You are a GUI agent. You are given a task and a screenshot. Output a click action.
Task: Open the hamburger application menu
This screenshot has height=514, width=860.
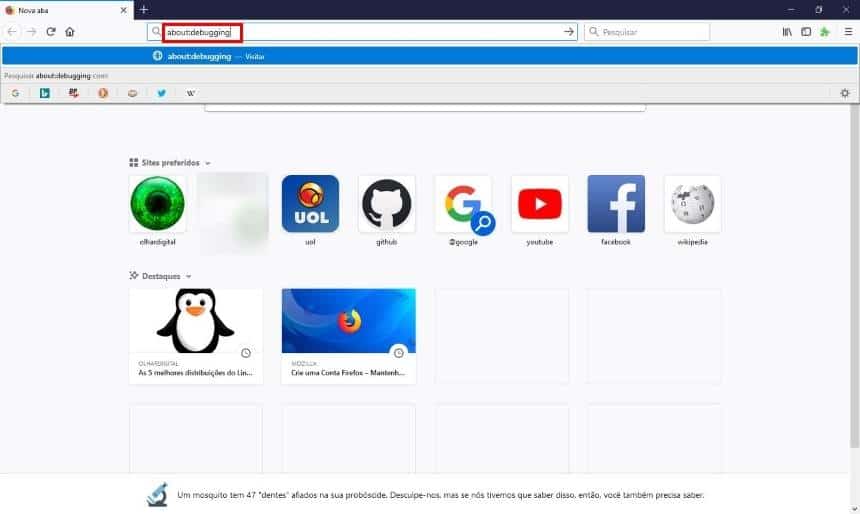[x=848, y=32]
